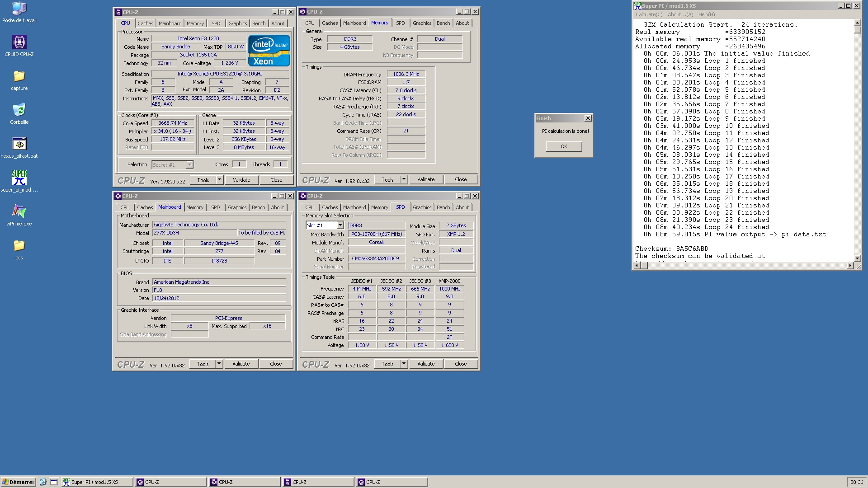The height and width of the screenshot is (488, 868).
Task: Switch to Caches tab in CPU window
Action: coord(145,23)
